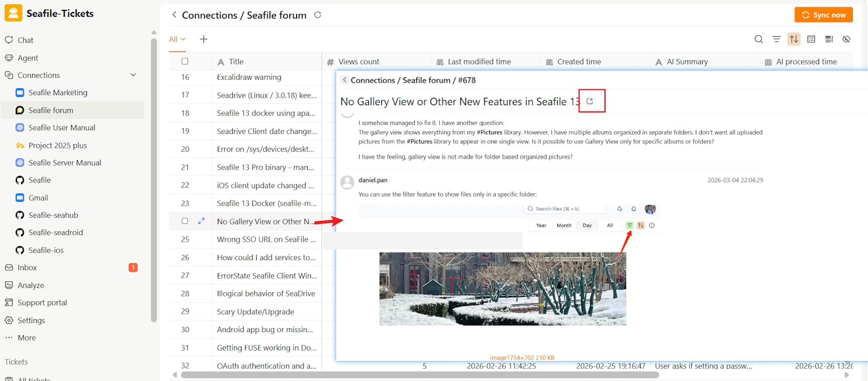Open row 'Illogical behavior of SeaDrive'

tap(266, 293)
